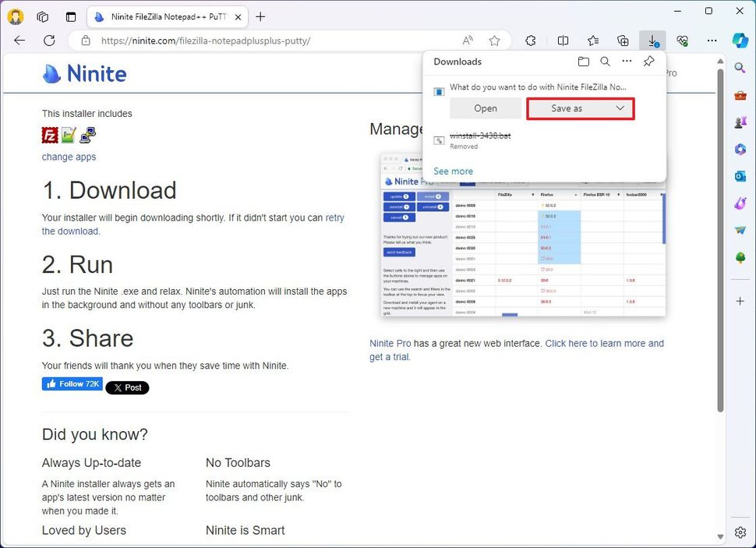Switch to the Ninite FileZilla Notepad++ PuTTY tab
The image size is (756, 548).
(x=166, y=16)
